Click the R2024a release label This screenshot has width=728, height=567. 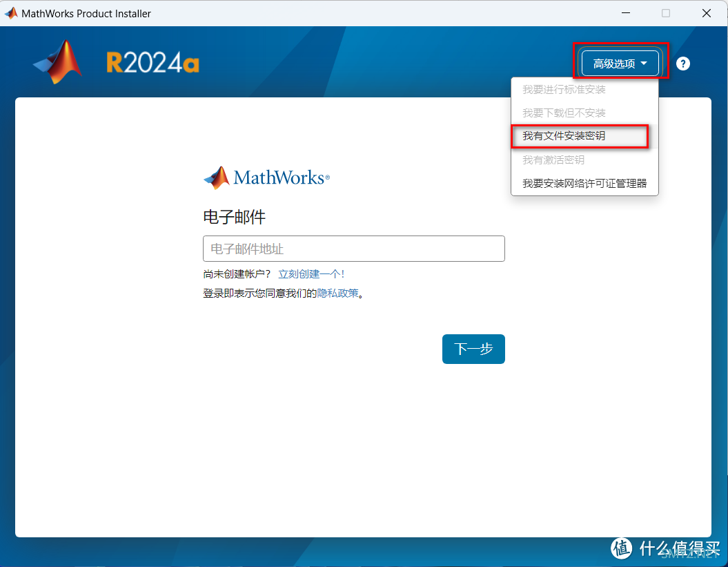click(x=153, y=63)
